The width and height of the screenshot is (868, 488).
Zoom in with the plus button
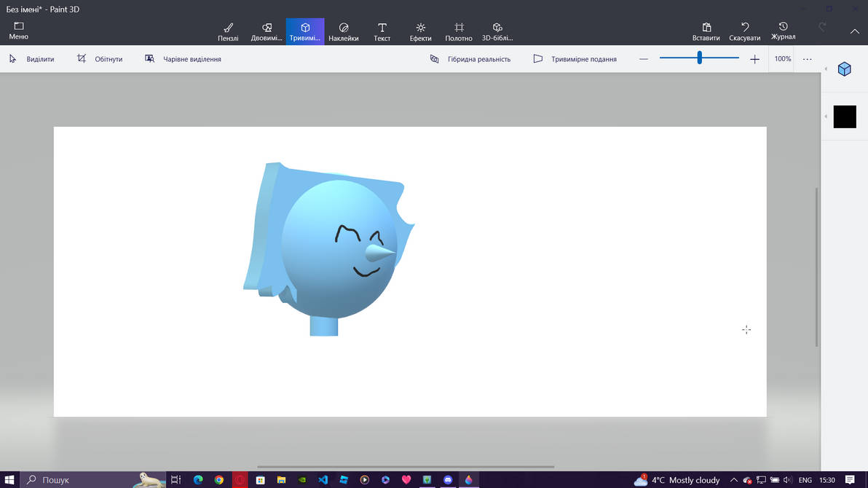tap(754, 59)
